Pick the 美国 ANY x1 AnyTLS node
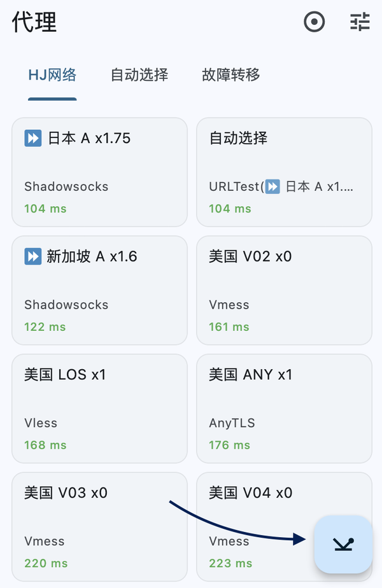382x588 pixels. [x=284, y=407]
